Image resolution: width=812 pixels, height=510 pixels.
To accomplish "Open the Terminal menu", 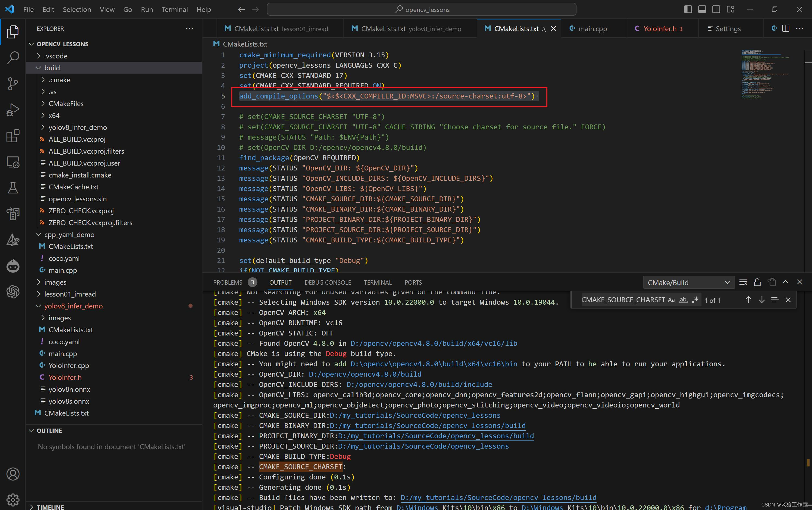I will 174,9.
